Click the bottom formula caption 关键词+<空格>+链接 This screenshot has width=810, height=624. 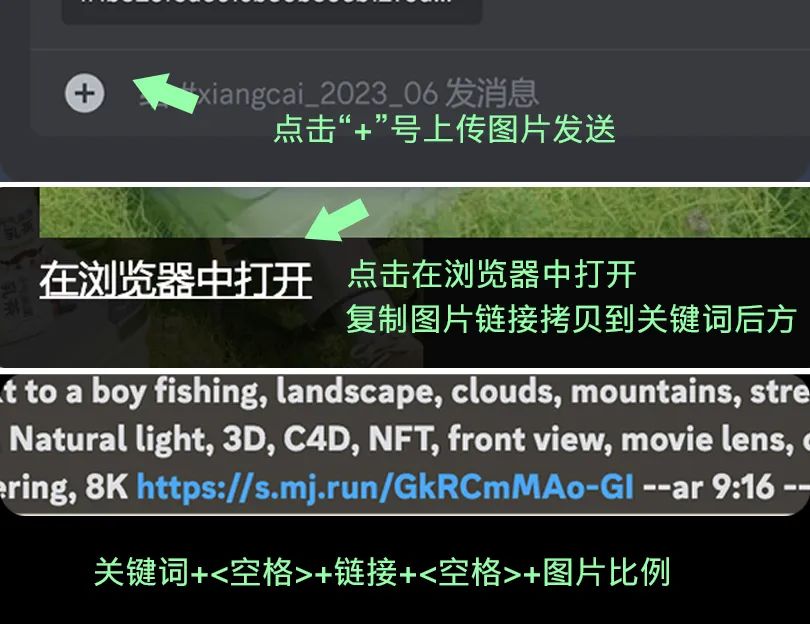coord(246,572)
